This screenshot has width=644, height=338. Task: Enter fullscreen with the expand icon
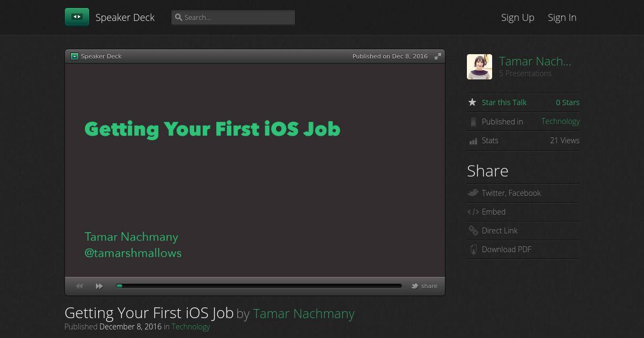[438, 56]
